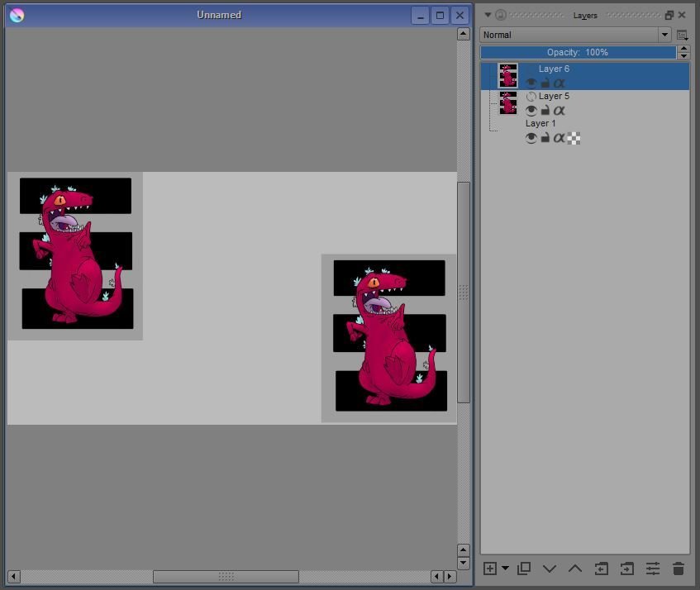Click the right dinosaur image on canvas
The height and width of the screenshot is (590, 700).
tap(388, 338)
